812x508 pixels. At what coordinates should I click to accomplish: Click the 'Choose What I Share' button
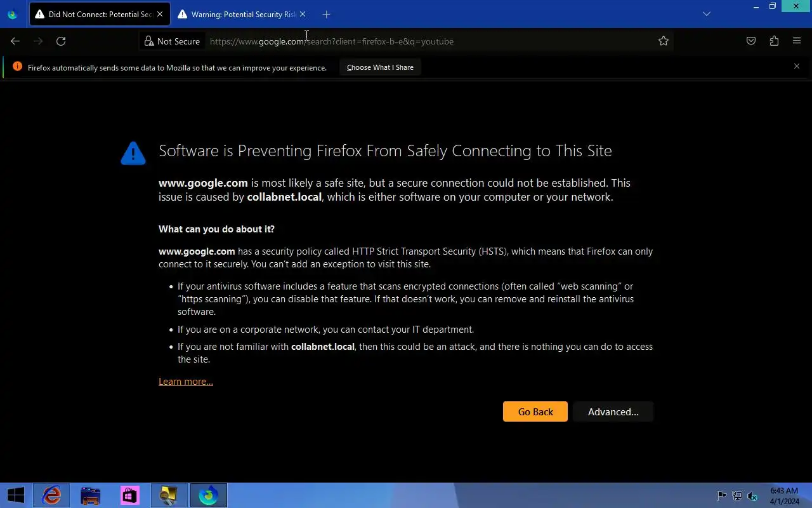pyautogui.click(x=380, y=67)
